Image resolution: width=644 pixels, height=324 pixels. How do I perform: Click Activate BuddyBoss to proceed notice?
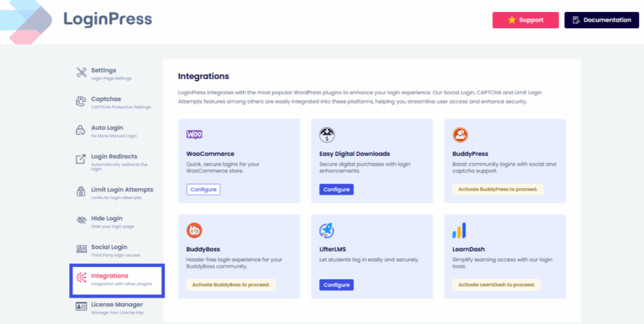[x=231, y=284]
